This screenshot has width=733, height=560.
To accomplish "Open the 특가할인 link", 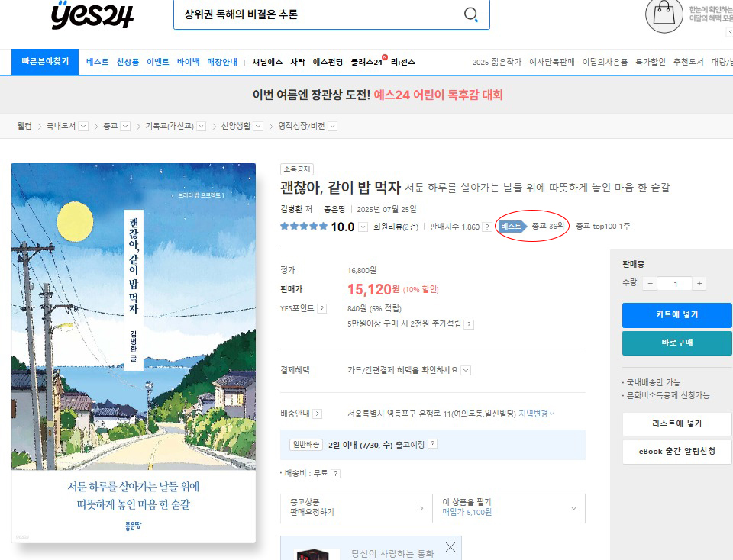I will coord(651,62).
